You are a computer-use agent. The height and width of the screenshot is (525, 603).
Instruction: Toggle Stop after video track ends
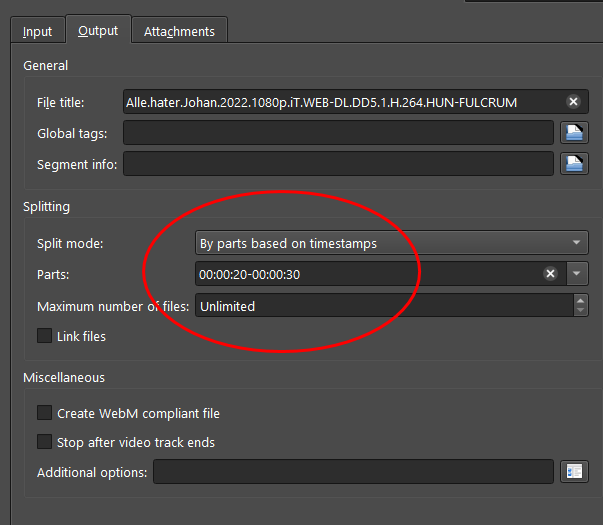point(44,442)
